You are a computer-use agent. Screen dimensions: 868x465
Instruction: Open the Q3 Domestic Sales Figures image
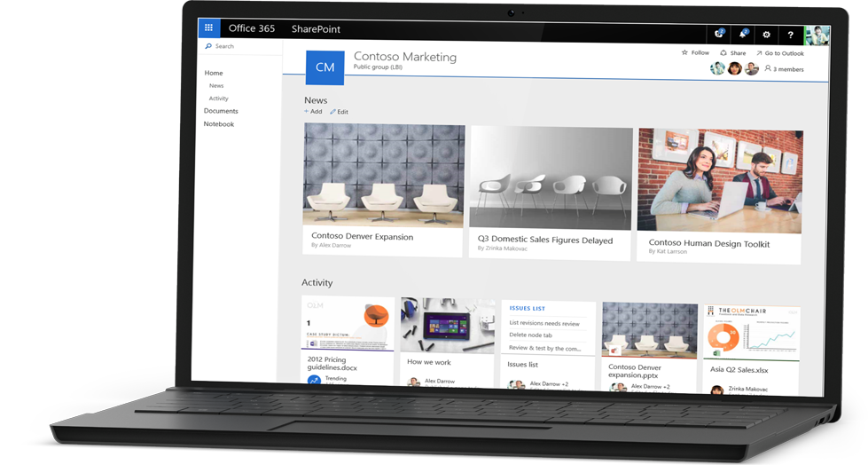[551, 177]
